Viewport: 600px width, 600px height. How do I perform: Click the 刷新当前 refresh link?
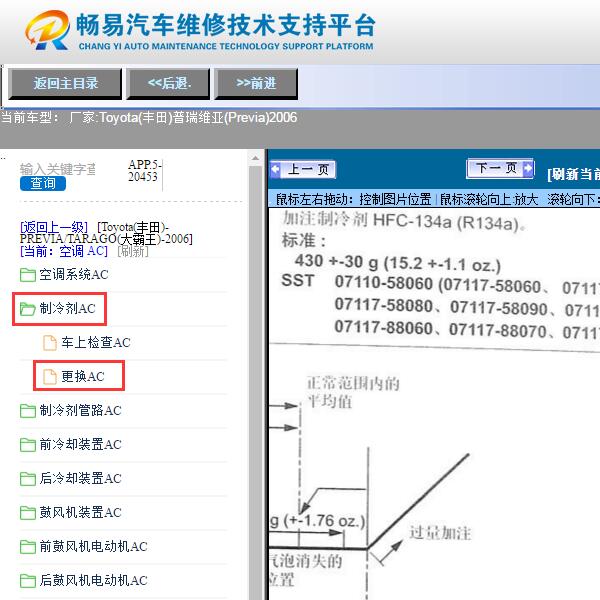point(573,174)
